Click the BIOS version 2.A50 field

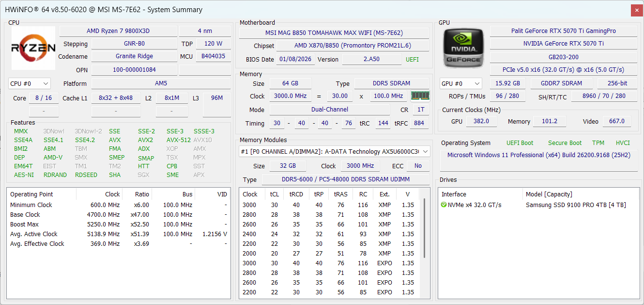pos(371,60)
